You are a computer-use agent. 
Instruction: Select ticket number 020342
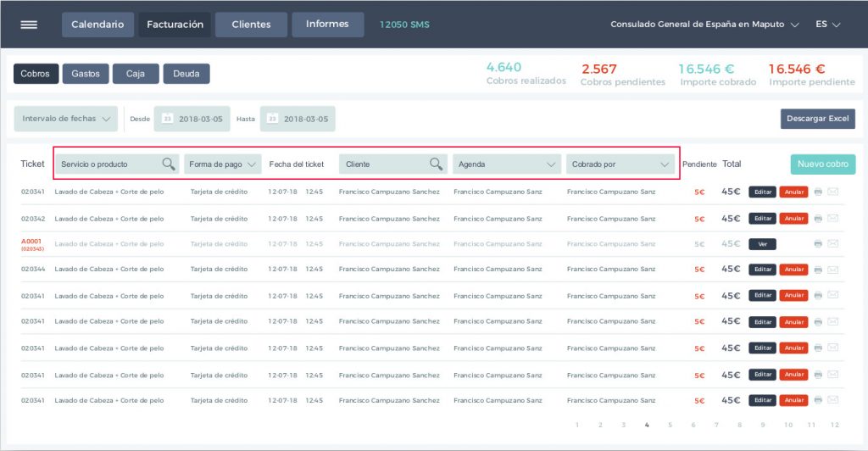point(33,219)
